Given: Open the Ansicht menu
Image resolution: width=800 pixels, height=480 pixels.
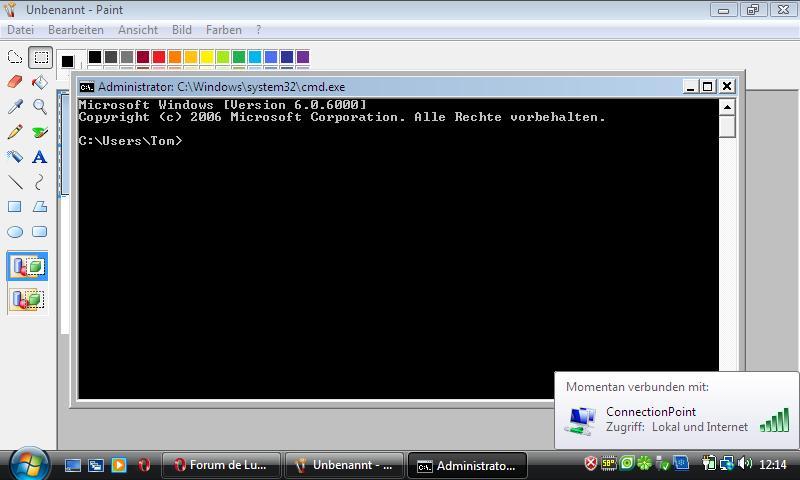Looking at the screenshot, I should (x=138, y=30).
